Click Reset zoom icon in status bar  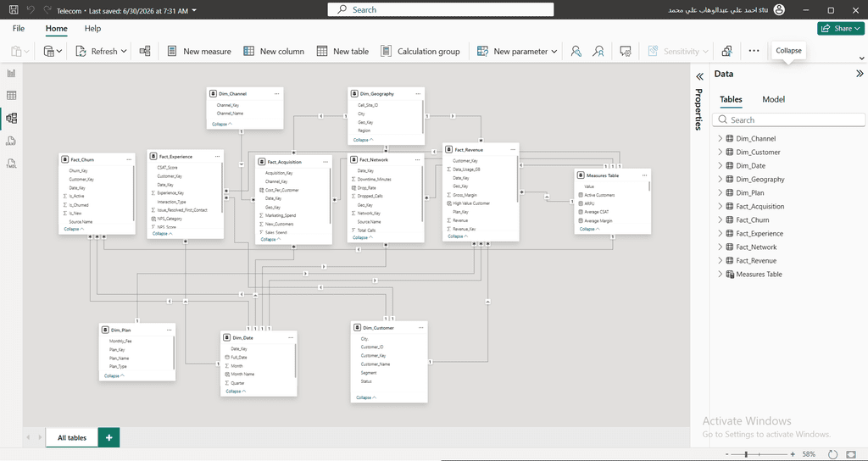[832, 454]
